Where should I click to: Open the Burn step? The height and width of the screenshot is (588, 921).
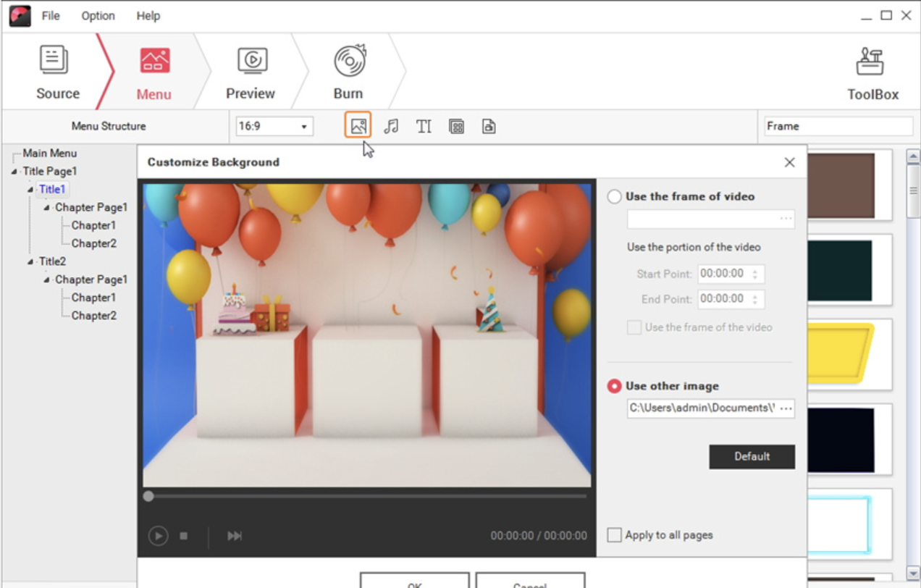click(348, 72)
